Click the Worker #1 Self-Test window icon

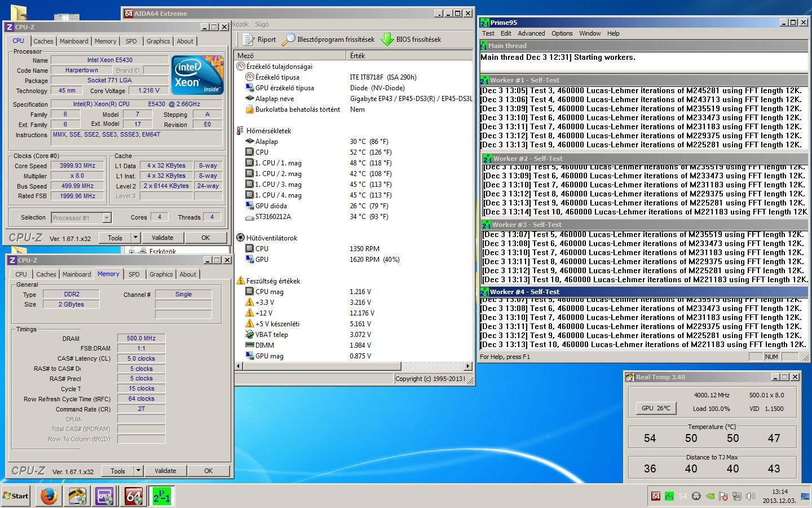(x=484, y=80)
